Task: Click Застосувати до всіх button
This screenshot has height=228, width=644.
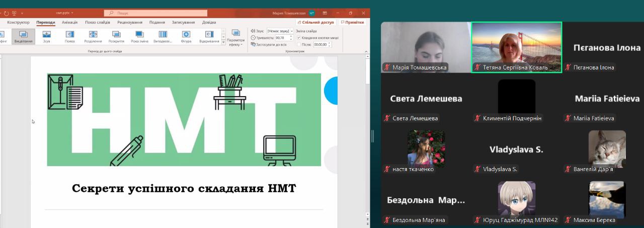Action: click(x=269, y=44)
